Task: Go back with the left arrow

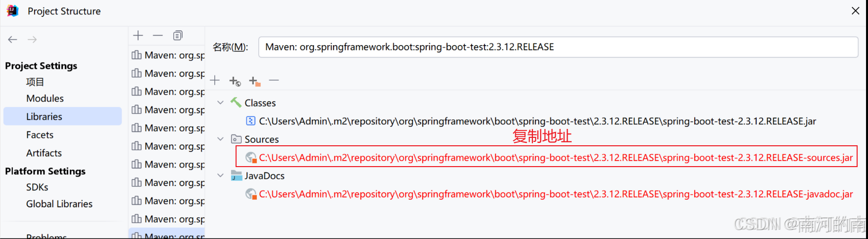Action: (x=13, y=40)
